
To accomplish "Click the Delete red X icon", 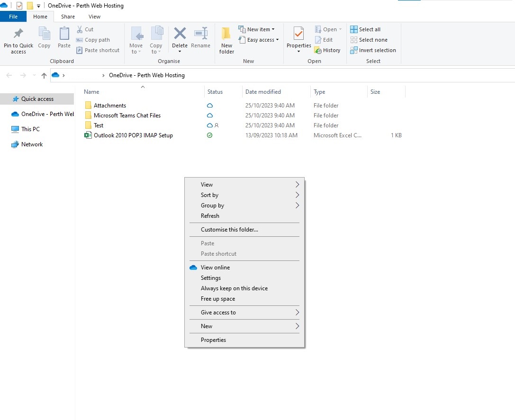I will tap(180, 33).
